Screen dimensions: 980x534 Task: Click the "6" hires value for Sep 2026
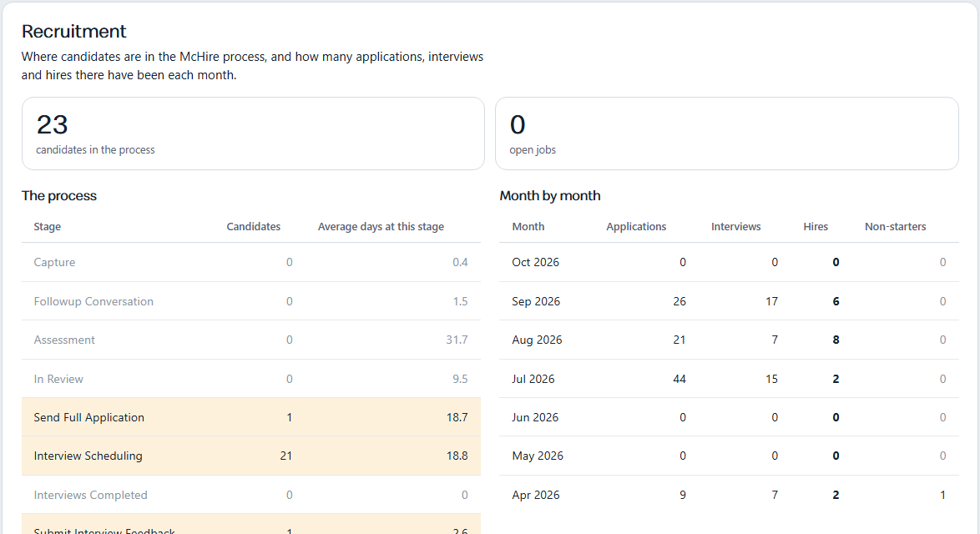836,301
